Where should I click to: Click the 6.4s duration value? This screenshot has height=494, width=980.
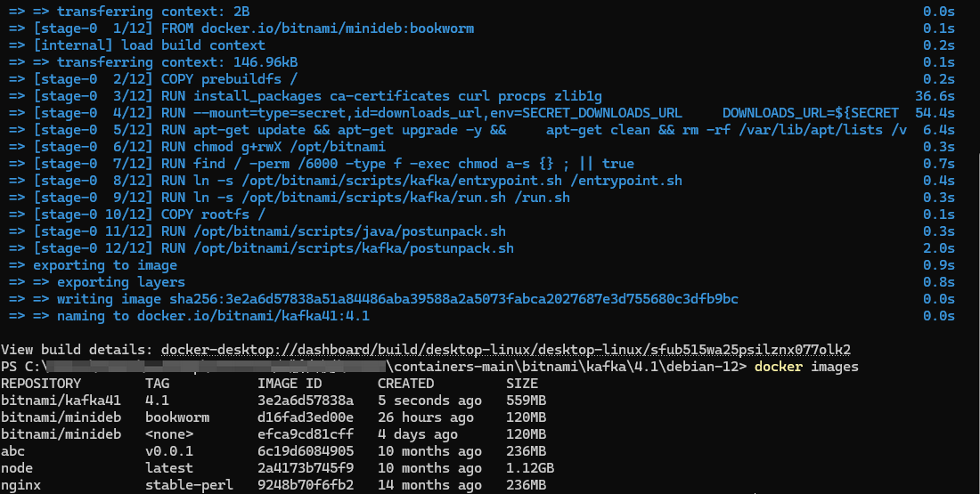(939, 131)
